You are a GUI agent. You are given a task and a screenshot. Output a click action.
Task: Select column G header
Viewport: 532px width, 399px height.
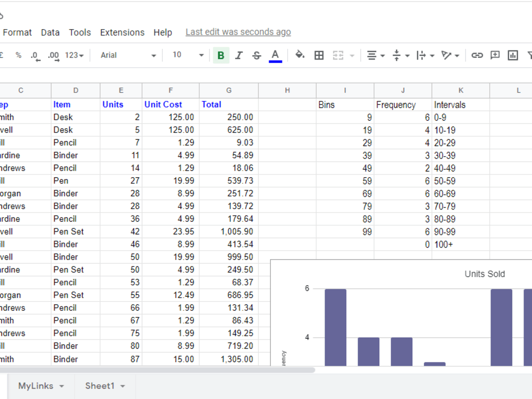[229, 90]
